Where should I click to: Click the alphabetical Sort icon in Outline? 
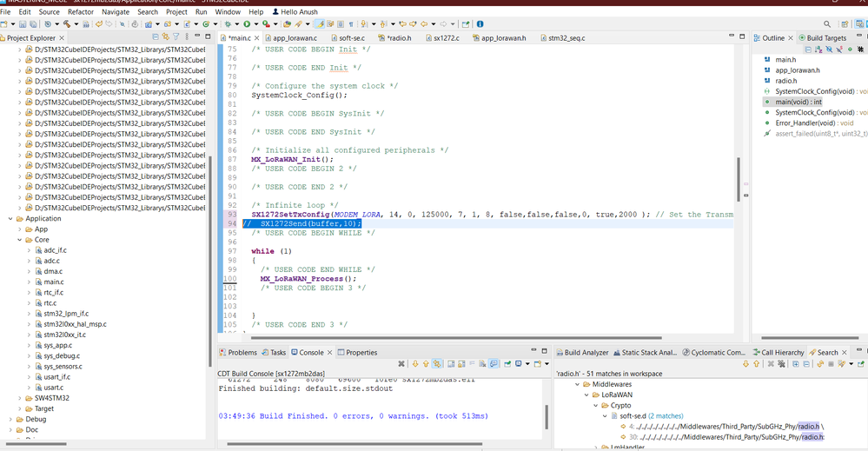click(x=818, y=50)
